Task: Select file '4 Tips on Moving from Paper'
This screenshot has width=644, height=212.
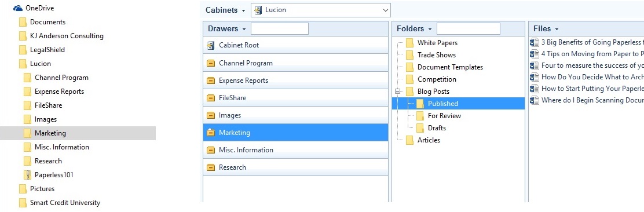Action: coord(592,54)
